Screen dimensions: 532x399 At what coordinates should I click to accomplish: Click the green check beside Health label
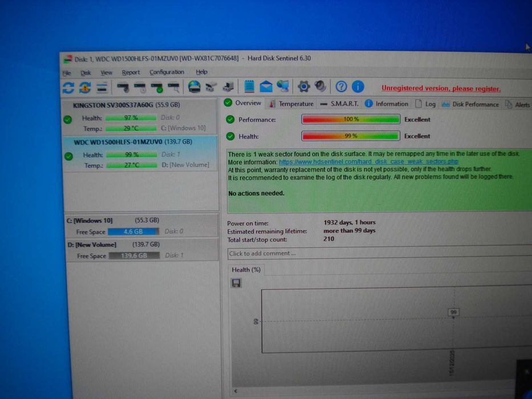[230, 136]
